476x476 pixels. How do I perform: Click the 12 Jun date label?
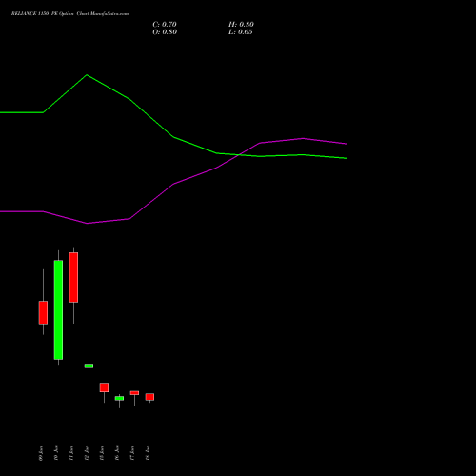pos(87,453)
